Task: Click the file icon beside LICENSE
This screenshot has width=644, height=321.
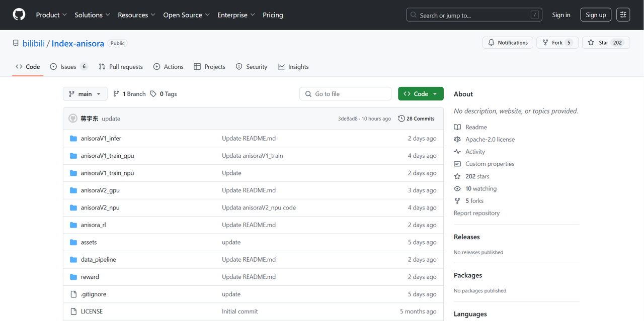Action: (x=73, y=311)
